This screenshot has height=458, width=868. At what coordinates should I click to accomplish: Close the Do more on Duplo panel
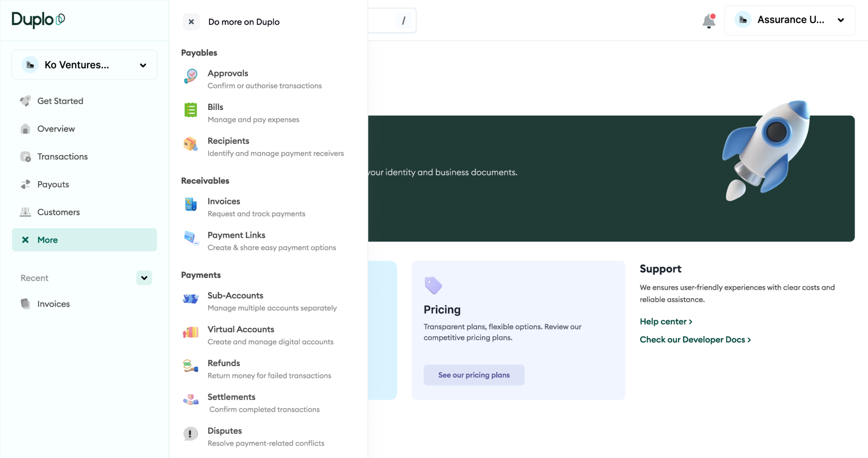[191, 22]
